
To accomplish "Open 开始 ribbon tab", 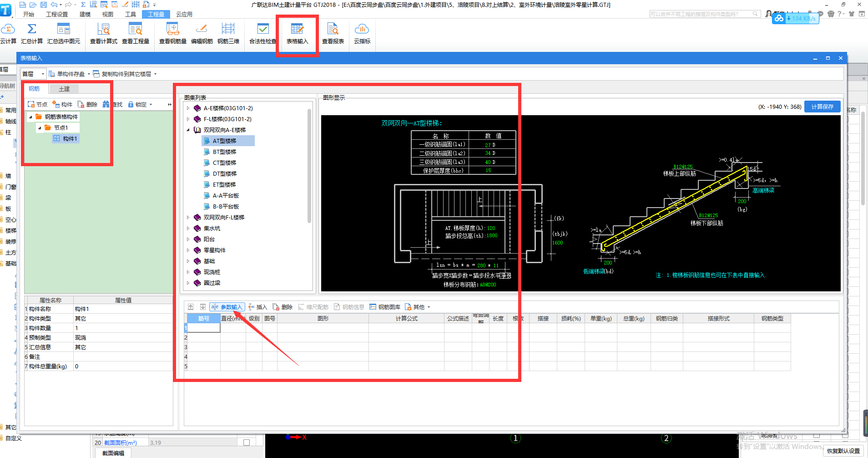I will click(29, 14).
